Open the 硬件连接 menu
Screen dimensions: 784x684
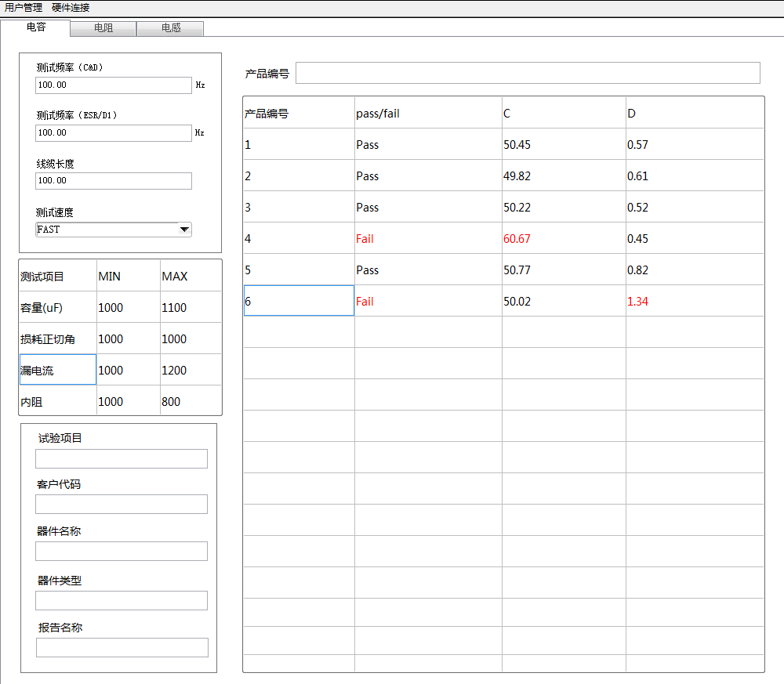[x=71, y=7]
